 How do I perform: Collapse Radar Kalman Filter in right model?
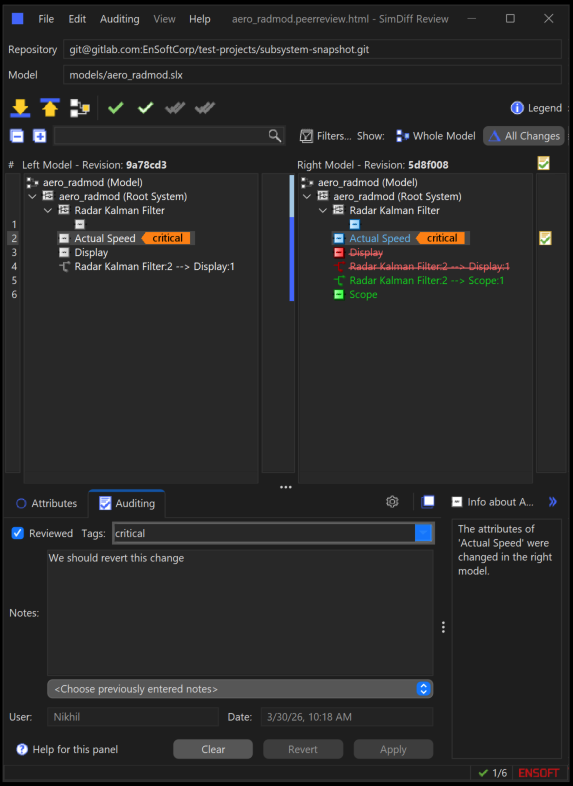click(x=323, y=211)
